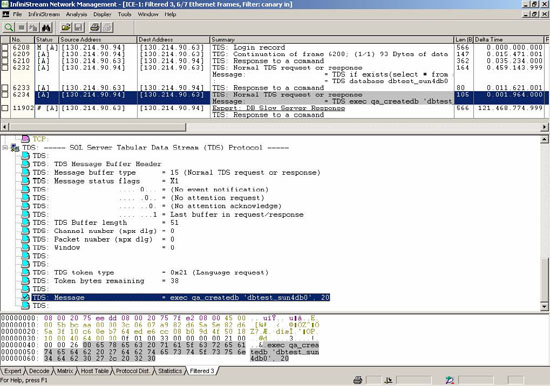The height and width of the screenshot is (386, 550).
Task: Click the printer toolbar icon
Action: [95, 27]
